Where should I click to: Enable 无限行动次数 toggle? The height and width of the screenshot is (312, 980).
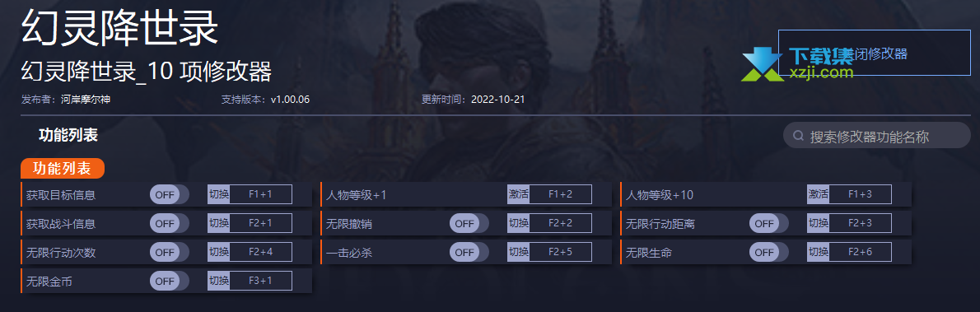170,252
